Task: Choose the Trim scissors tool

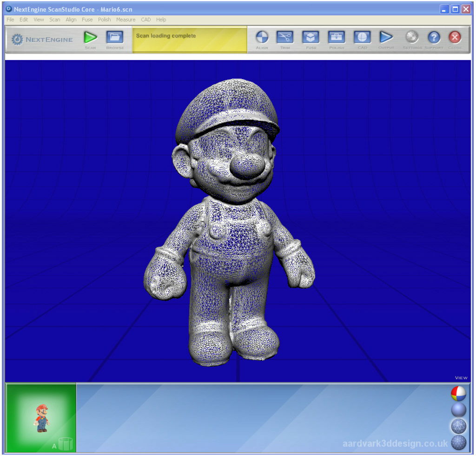Action: [x=285, y=37]
